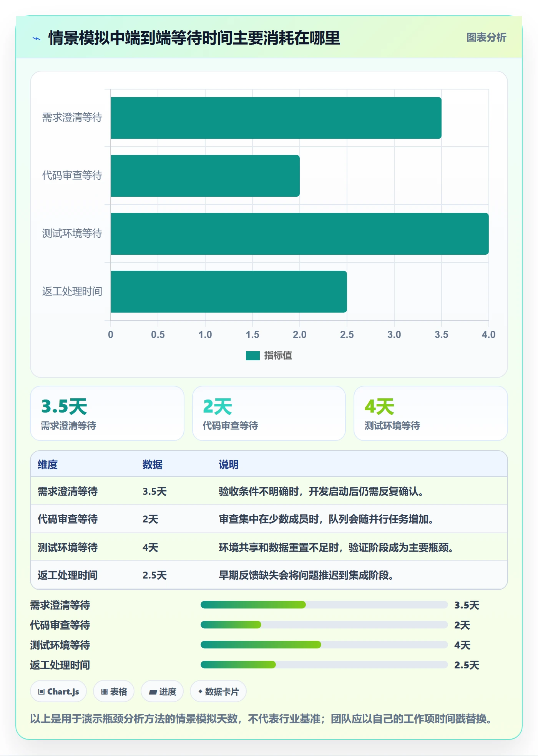Click the 测试环境等待 progress bar
Image resolution: width=538 pixels, height=756 pixels.
324,645
